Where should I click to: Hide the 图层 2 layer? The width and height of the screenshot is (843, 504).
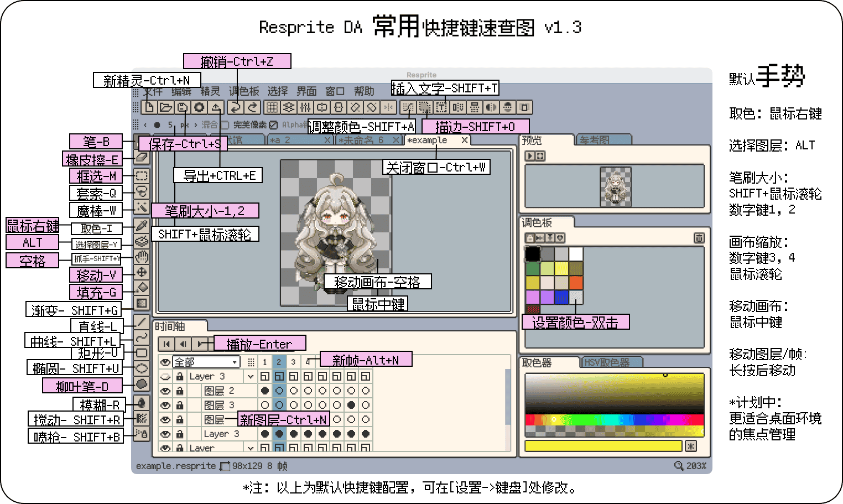(165, 391)
